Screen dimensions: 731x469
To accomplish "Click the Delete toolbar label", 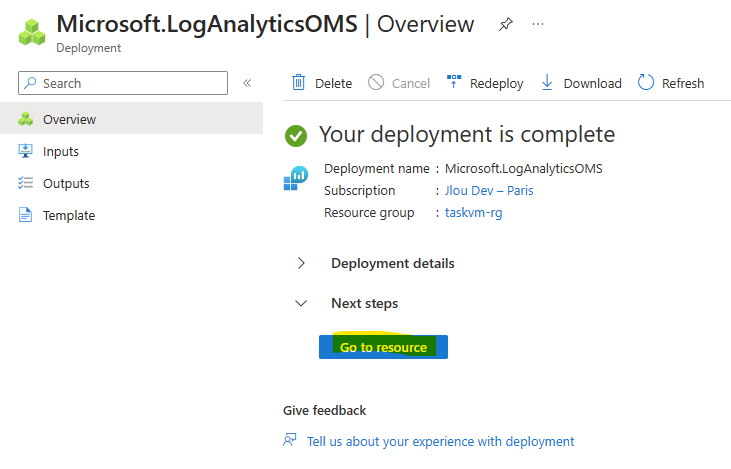I will 333,83.
